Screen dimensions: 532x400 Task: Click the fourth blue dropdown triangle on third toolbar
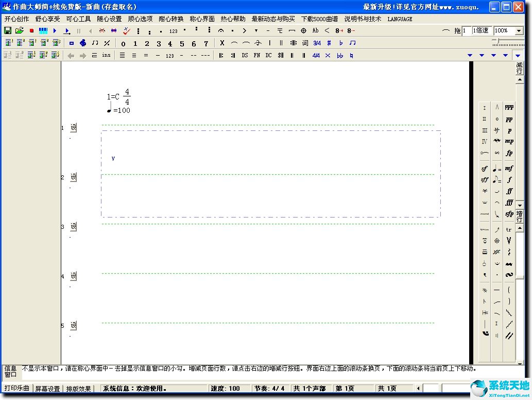tap(505, 55)
